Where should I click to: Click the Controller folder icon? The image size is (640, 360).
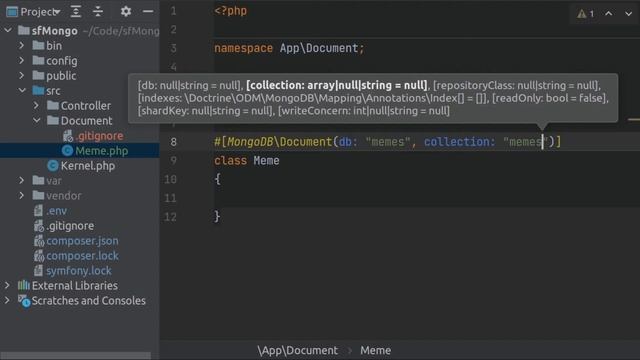[x=53, y=105]
